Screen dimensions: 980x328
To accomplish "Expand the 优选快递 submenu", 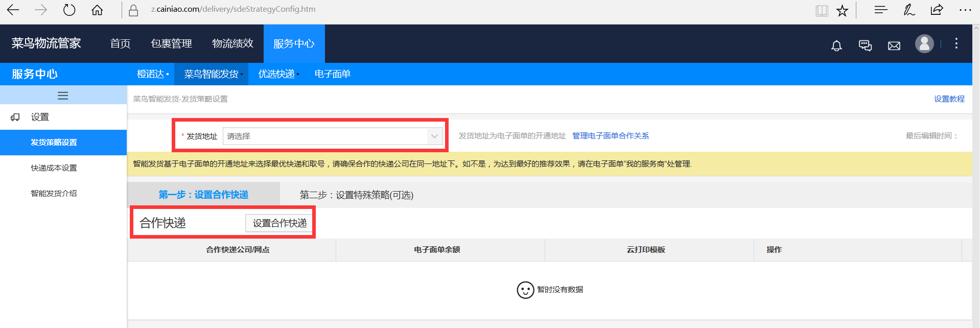I will click(278, 74).
